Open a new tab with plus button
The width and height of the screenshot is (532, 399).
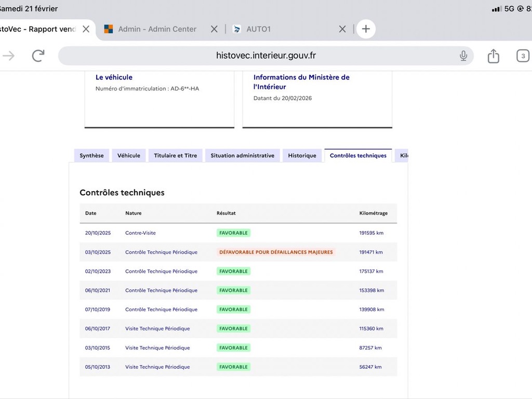click(x=366, y=29)
